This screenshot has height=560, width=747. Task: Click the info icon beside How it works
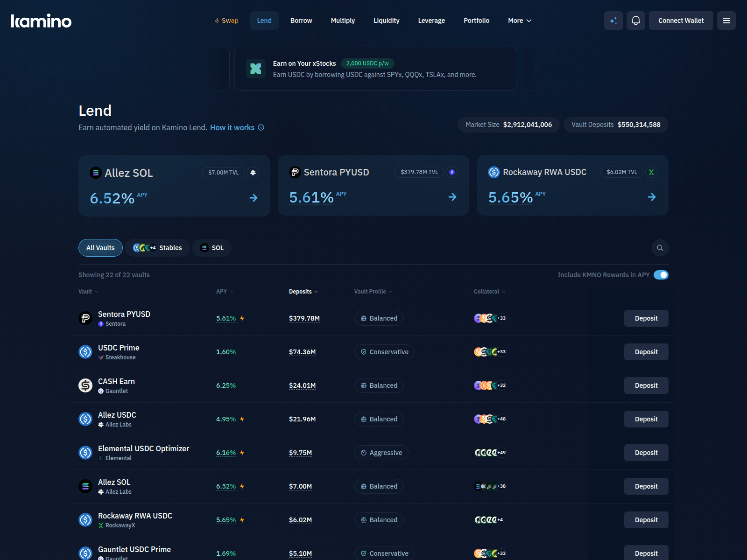click(x=261, y=127)
